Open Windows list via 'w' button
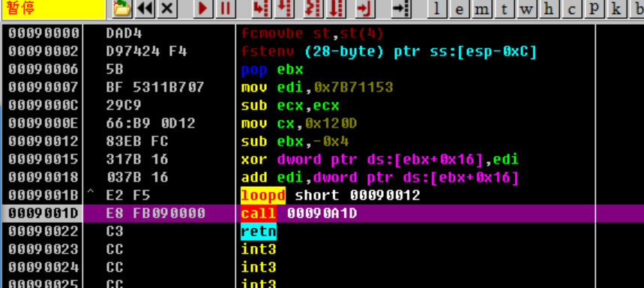The height and width of the screenshot is (288, 644). coord(526,9)
